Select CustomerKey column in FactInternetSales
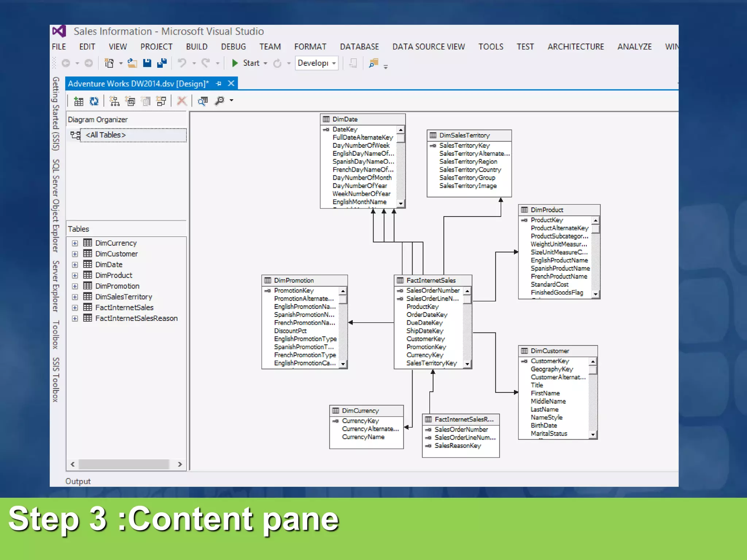747x560 pixels. [x=426, y=339]
